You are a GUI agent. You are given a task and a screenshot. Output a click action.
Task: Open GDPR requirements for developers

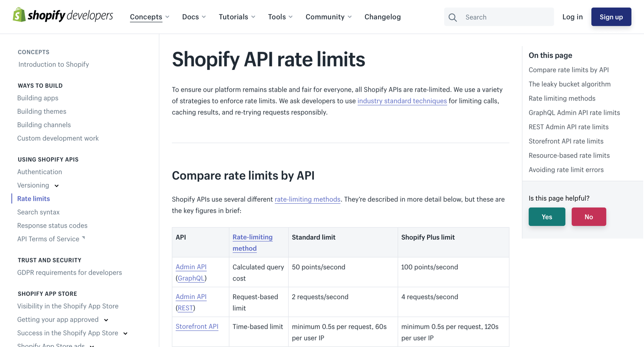pos(69,272)
